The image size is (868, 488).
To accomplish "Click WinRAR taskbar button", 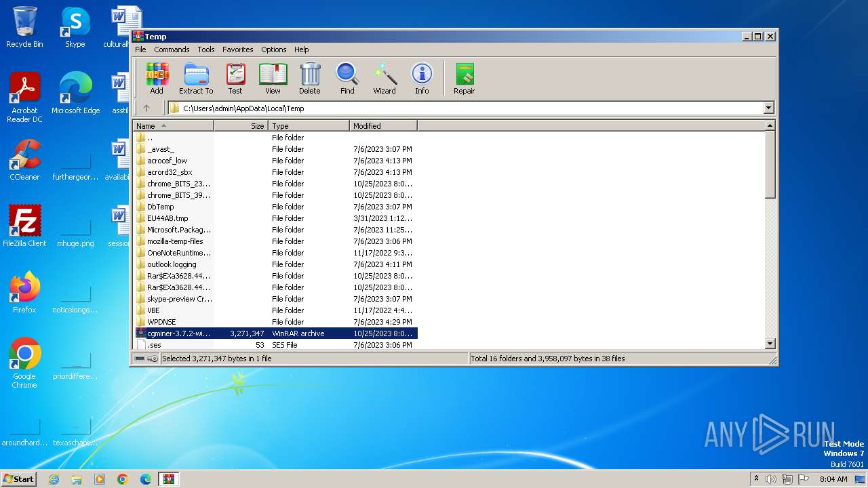I will click(169, 479).
